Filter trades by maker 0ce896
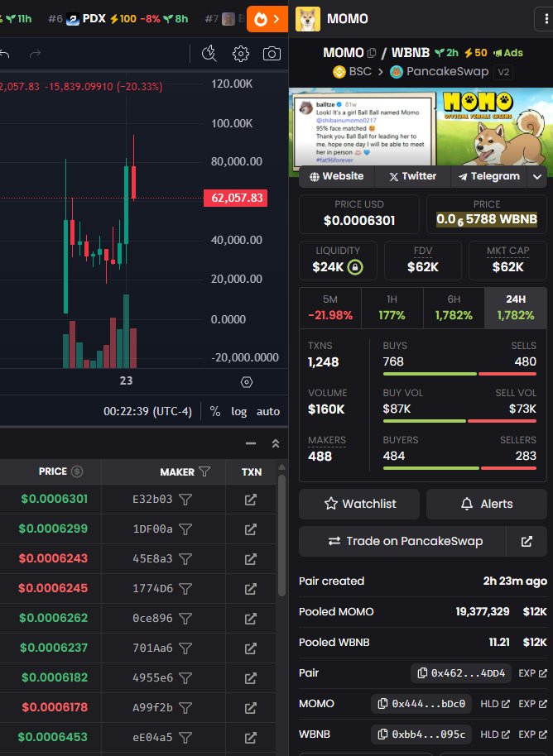Viewport: 553px width, 756px height. coord(185,619)
